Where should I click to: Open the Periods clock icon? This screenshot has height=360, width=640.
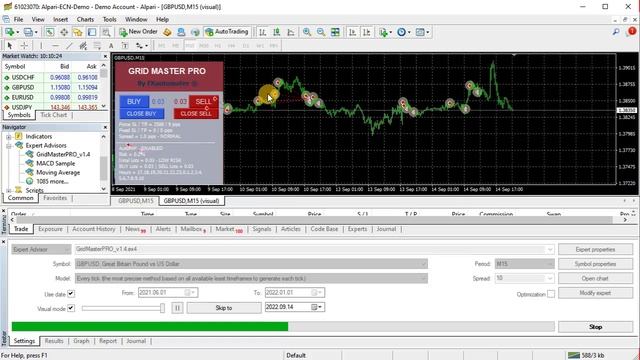[403, 32]
